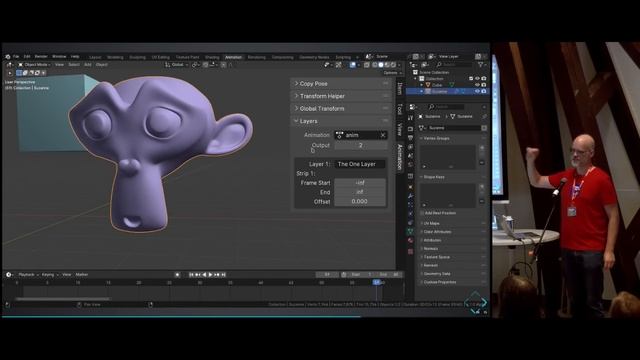Enable the Add Rest Position checkbox
The height and width of the screenshot is (360, 640).
pyautogui.click(x=422, y=213)
